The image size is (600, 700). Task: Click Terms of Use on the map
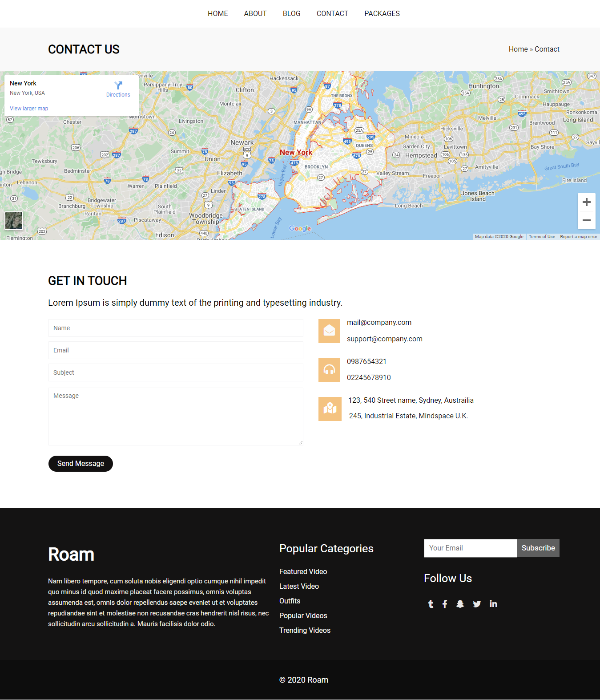pos(542,237)
